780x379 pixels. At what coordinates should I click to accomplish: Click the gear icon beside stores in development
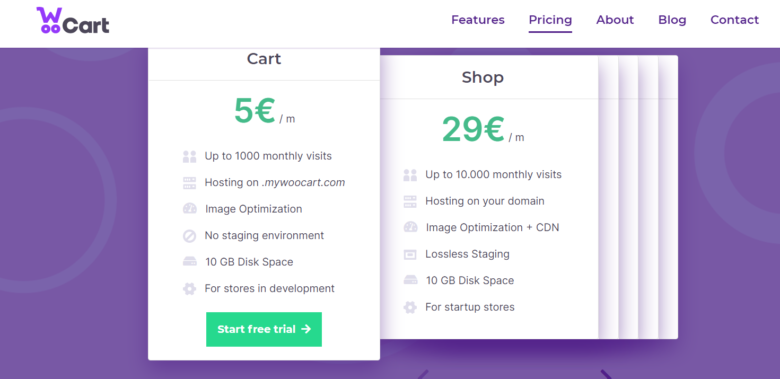190,288
